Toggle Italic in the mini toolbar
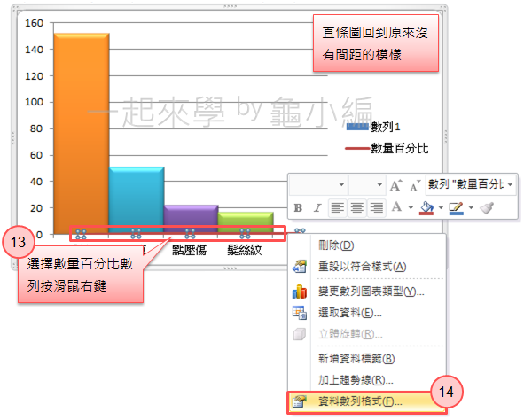The height and width of the screenshot is (420, 524). (317, 207)
